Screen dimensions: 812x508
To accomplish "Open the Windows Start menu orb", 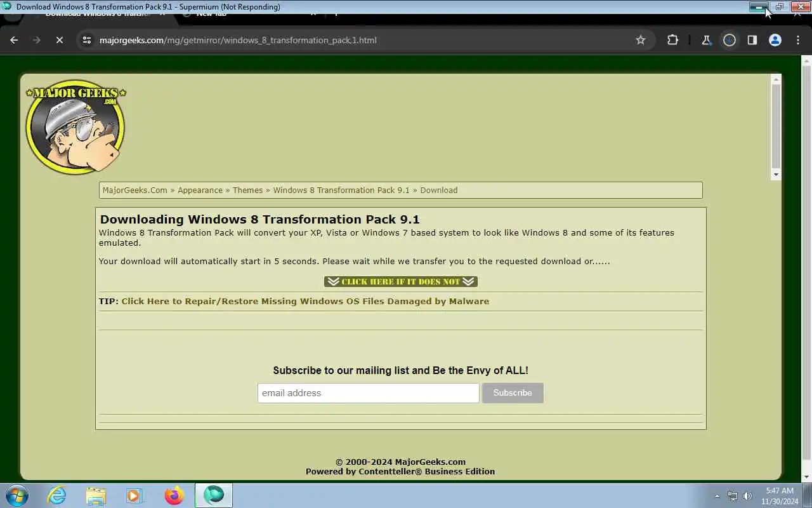I will (x=16, y=495).
